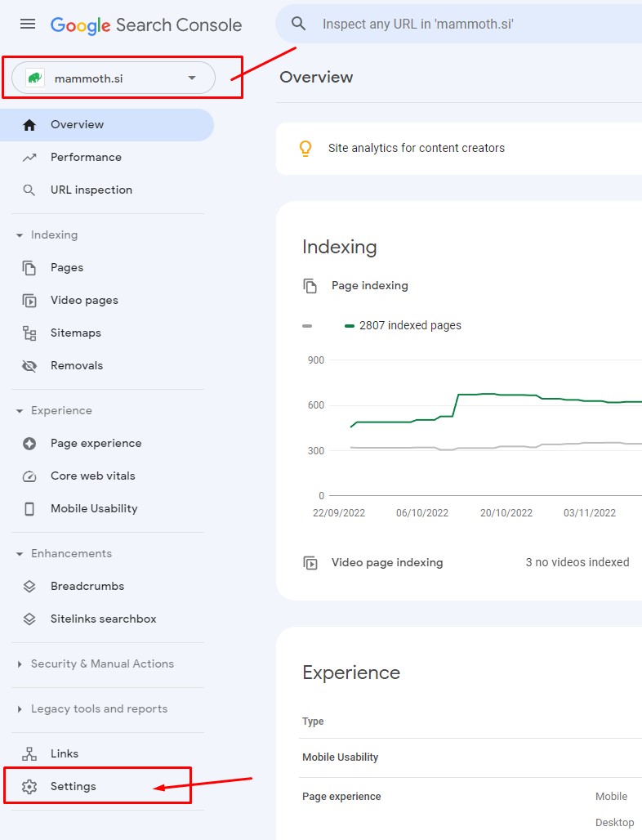Image resolution: width=642 pixels, height=840 pixels.
Task: Click the Page experience icon
Action: click(x=29, y=444)
